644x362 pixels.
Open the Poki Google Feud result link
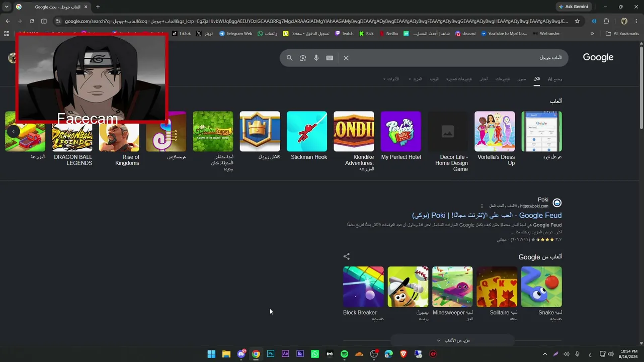pos(487,215)
